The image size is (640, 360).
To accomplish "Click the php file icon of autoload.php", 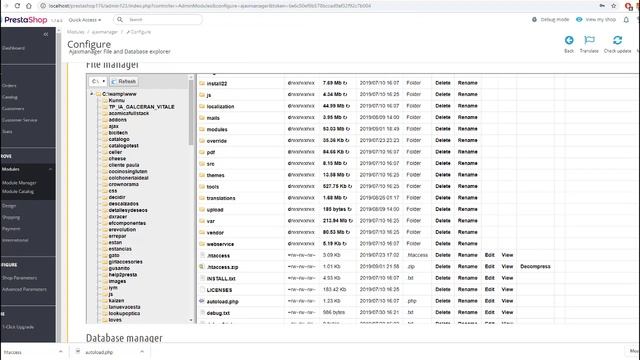I will pos(202,301).
